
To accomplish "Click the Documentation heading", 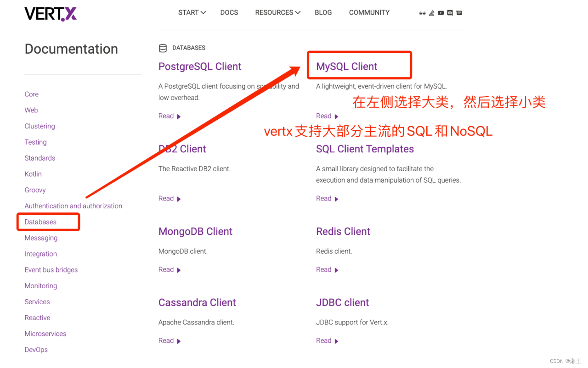I will tap(71, 49).
